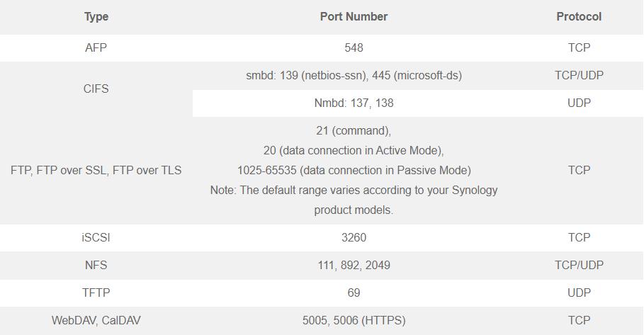The image size is (644, 335).
Task: Select the CIFS type cell
Action: (96, 89)
